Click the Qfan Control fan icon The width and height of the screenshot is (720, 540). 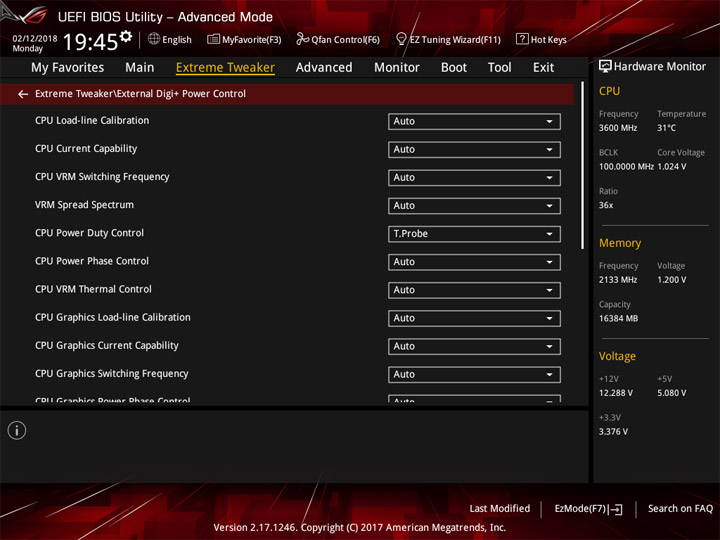coord(302,39)
